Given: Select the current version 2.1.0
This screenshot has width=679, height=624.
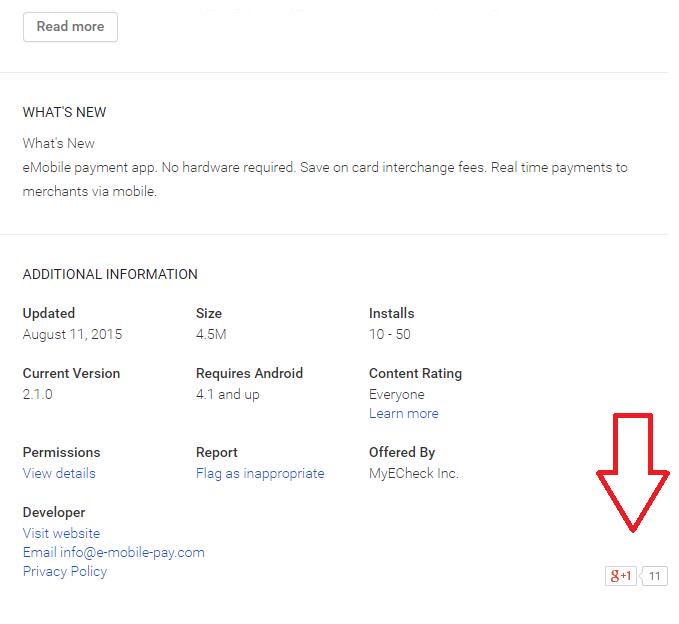Looking at the screenshot, I should point(37,394).
